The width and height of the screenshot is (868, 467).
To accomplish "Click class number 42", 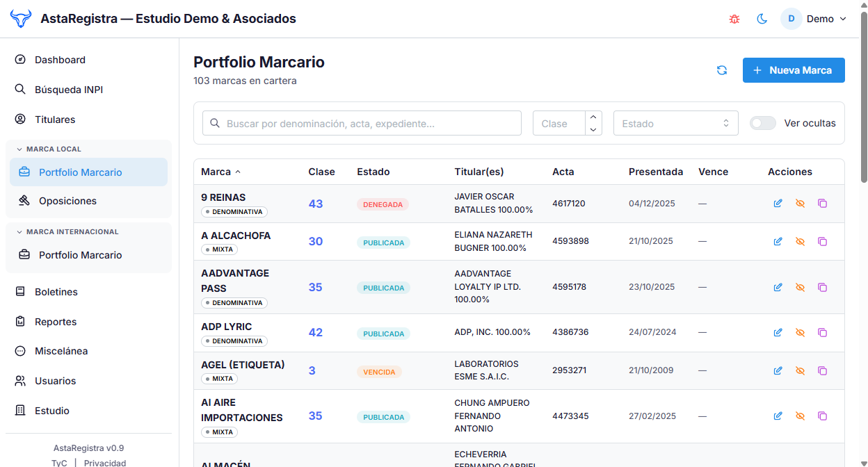I will [316, 332].
